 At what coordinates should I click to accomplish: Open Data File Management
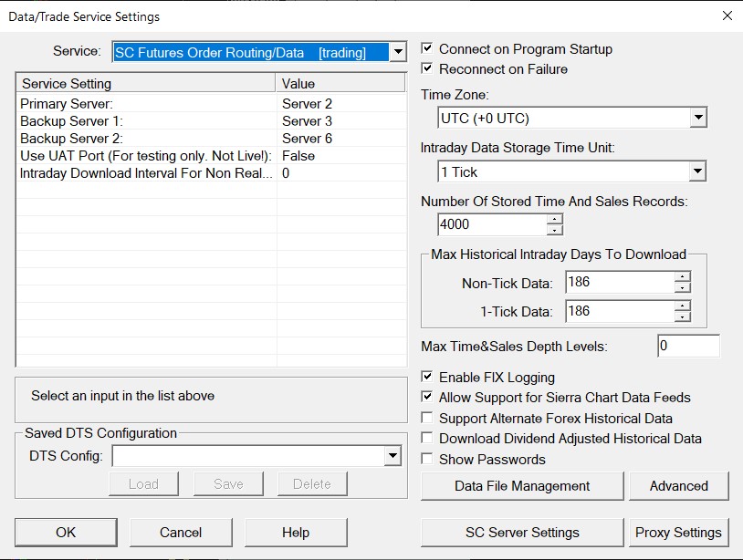[x=522, y=486]
